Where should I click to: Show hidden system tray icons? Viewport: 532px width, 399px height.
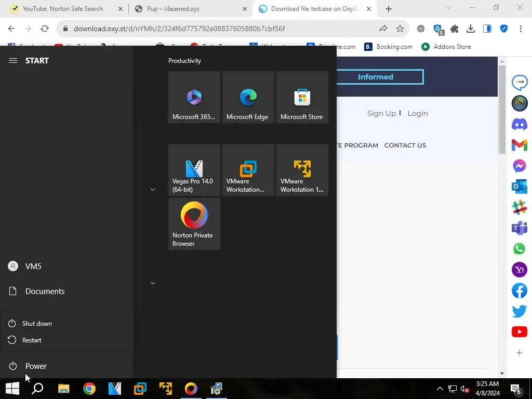pos(440,389)
